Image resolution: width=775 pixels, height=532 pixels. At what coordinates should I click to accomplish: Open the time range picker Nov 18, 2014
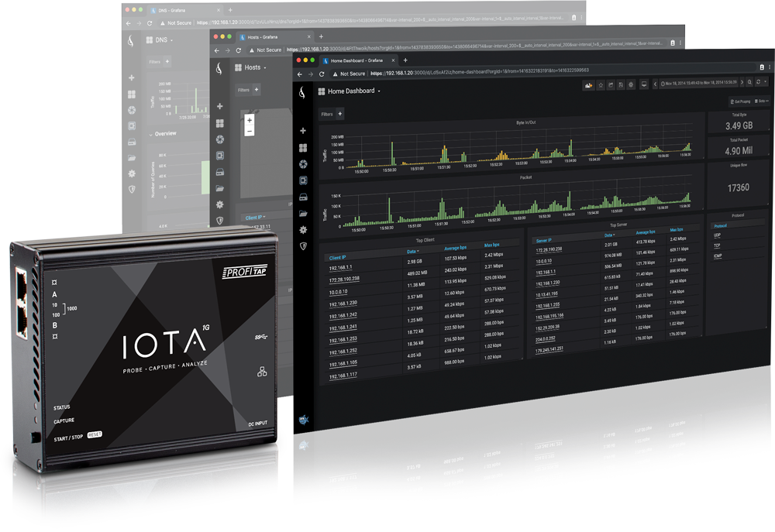[x=698, y=83]
